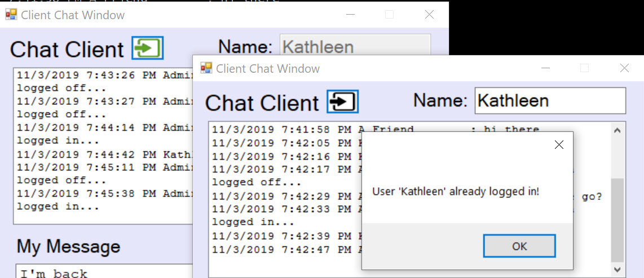This screenshot has height=278, width=644.
Task: Close the 'already logged in' dialog with X
Action: [559, 144]
